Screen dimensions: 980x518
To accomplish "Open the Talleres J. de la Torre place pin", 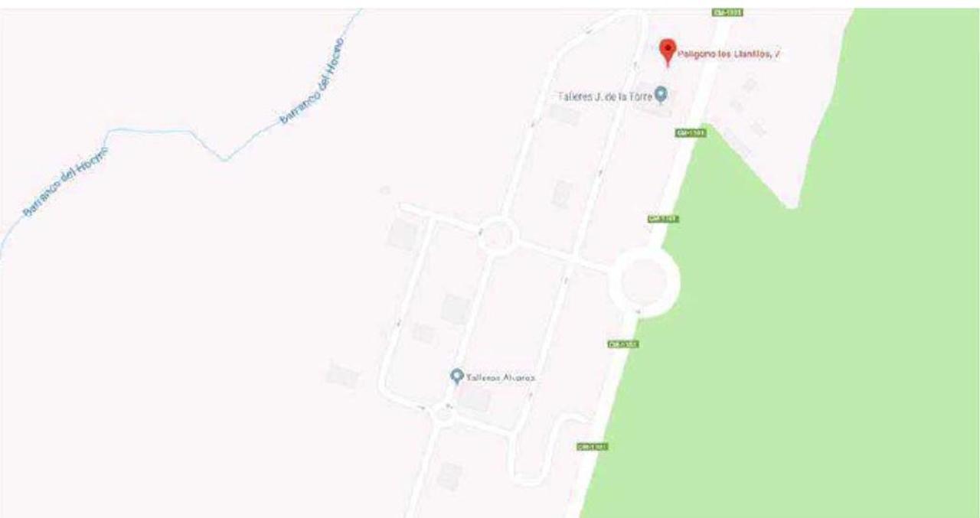I will point(662,96).
